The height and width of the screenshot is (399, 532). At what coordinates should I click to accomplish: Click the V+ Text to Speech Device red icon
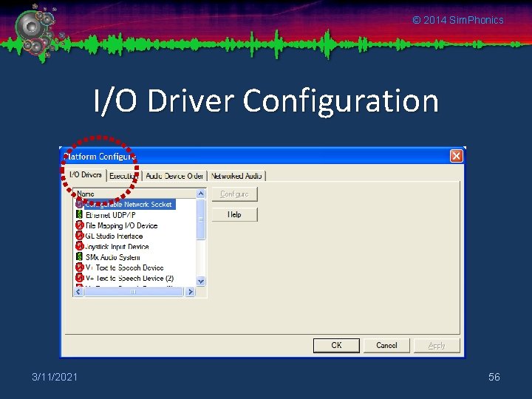79,267
